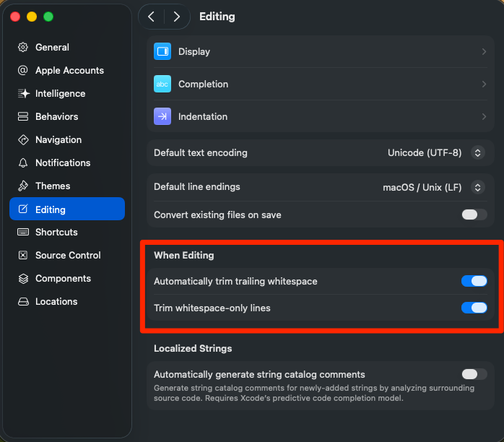Click the General gear icon in sidebar
The height and width of the screenshot is (442, 504).
pyautogui.click(x=23, y=48)
